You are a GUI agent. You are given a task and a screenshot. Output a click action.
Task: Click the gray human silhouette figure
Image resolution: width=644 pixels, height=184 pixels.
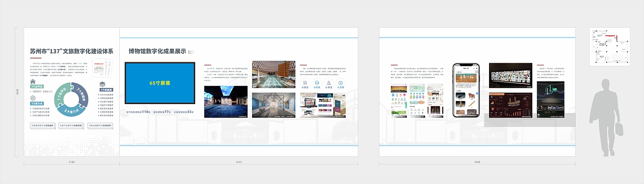point(606,118)
